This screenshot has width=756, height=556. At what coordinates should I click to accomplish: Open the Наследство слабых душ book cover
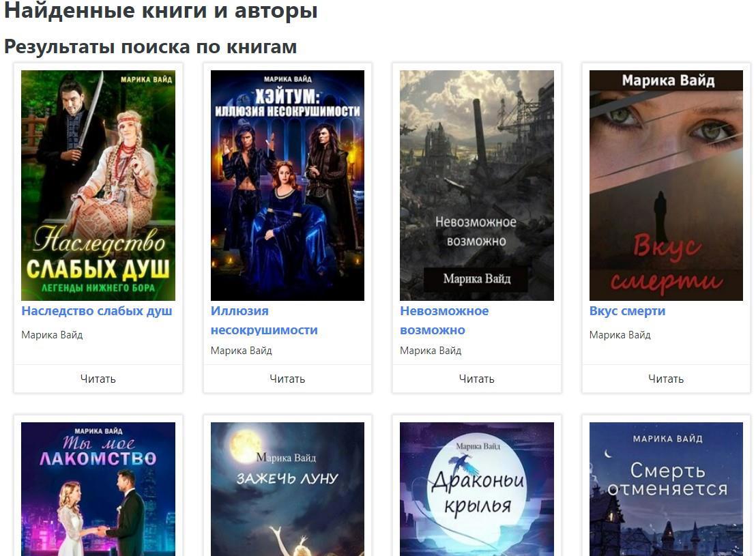tap(98, 186)
